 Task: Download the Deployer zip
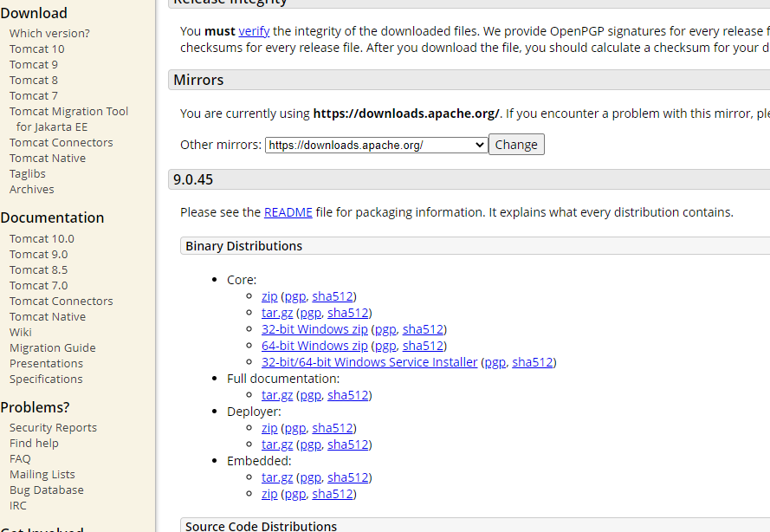pyautogui.click(x=269, y=428)
